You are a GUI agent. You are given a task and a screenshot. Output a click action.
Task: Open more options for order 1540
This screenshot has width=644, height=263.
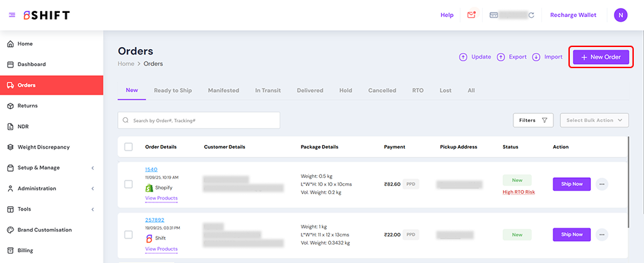point(602,184)
